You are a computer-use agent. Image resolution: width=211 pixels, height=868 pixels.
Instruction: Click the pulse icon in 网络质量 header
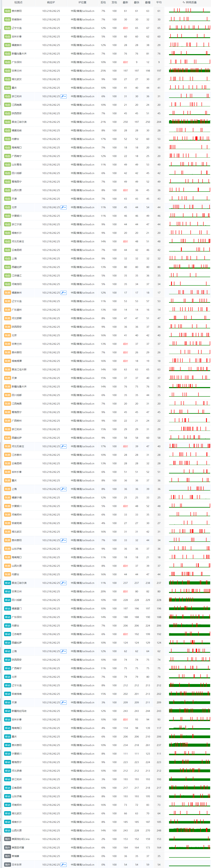click(183, 2)
